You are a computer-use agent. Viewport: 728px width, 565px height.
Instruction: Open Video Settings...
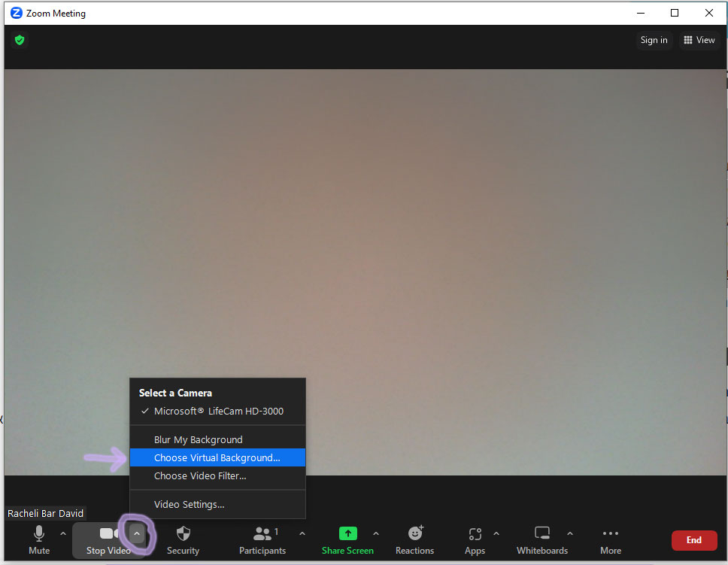pyautogui.click(x=218, y=504)
